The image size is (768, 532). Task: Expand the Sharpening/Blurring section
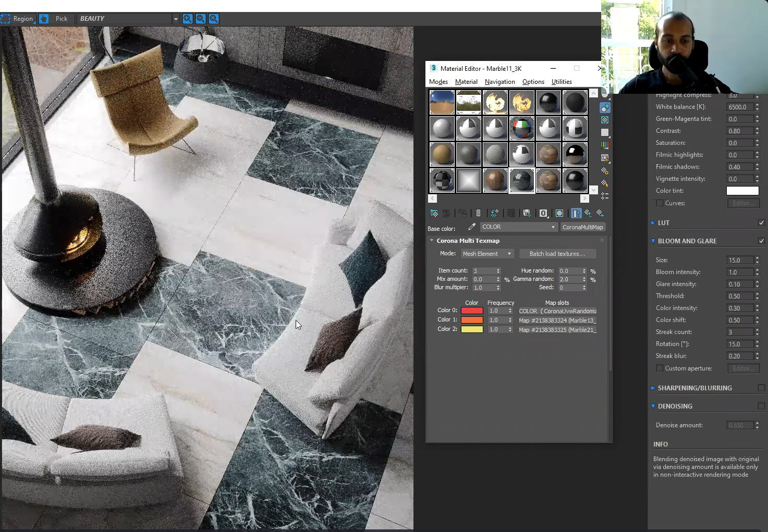pyautogui.click(x=653, y=388)
